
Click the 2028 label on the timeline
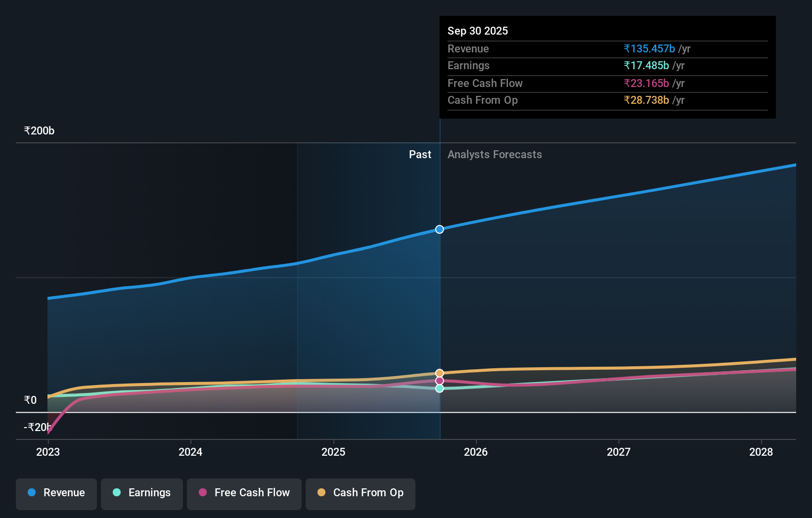pyautogui.click(x=761, y=452)
